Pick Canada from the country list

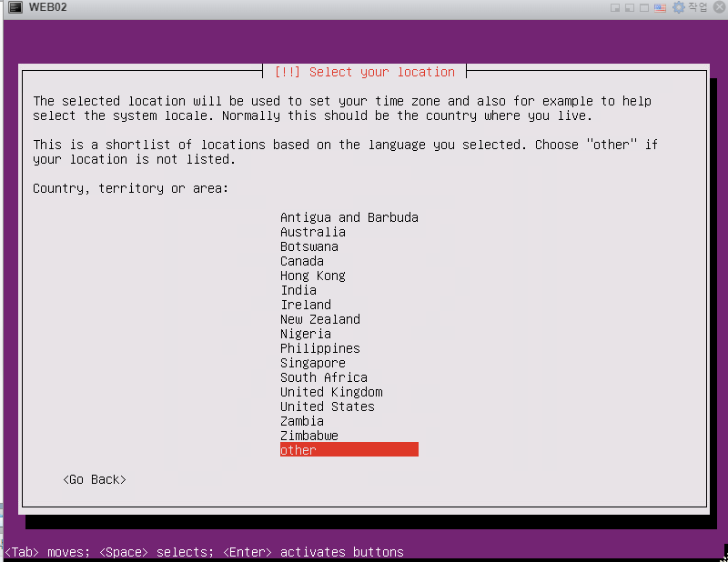click(349, 261)
